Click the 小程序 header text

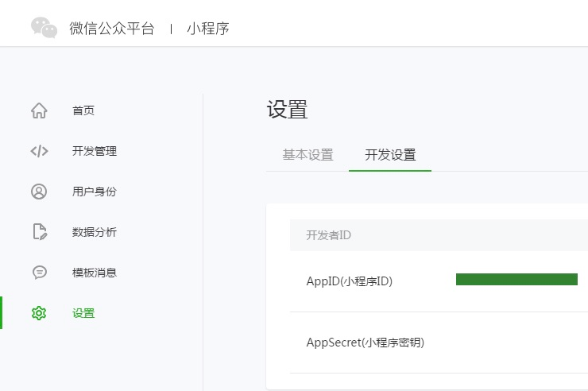(208, 29)
